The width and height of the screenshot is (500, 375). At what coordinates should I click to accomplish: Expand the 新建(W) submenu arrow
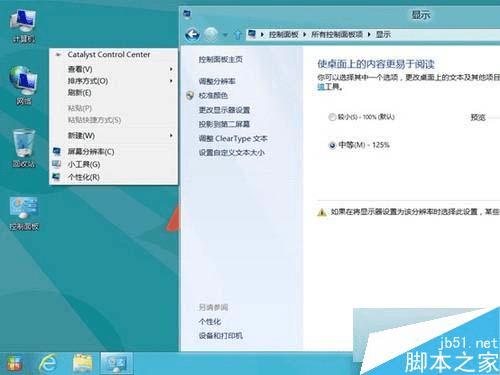[x=171, y=135]
